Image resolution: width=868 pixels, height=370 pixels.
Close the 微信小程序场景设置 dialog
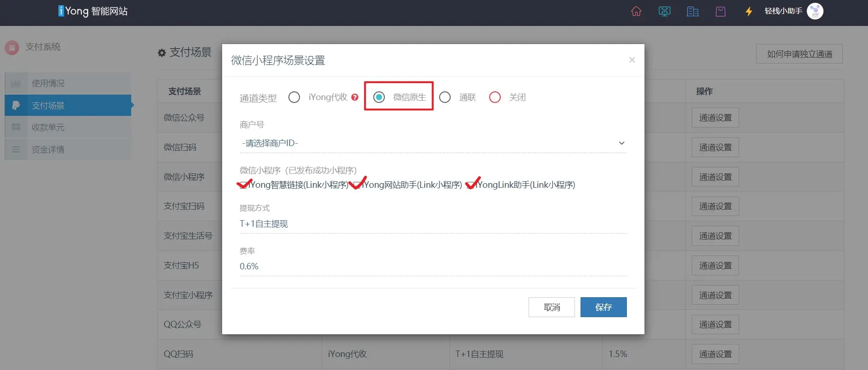tap(632, 60)
